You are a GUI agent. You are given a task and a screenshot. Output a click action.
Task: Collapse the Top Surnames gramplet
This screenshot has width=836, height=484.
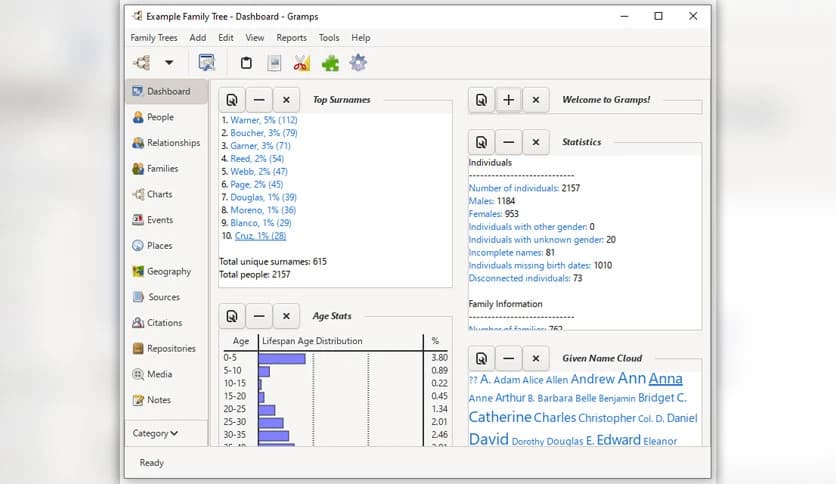pyautogui.click(x=259, y=100)
